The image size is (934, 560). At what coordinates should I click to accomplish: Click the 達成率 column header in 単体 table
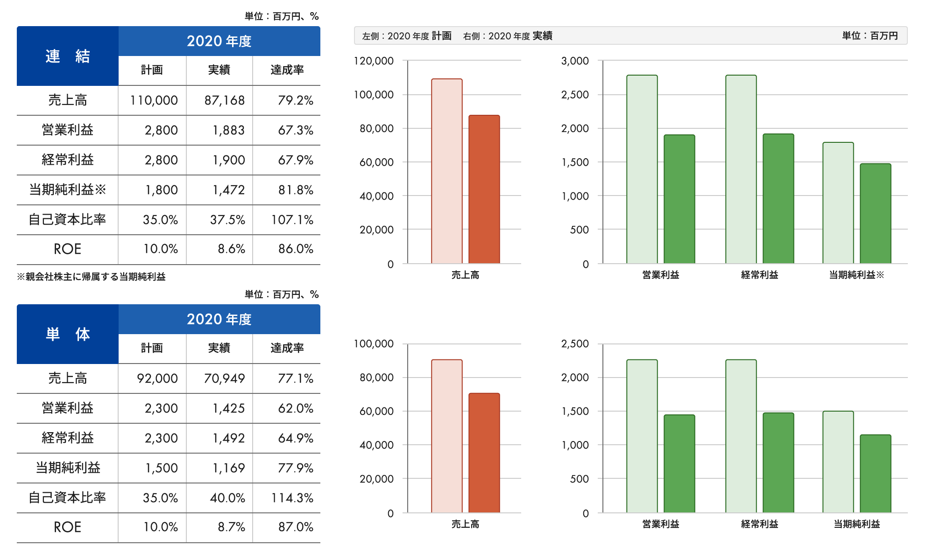tap(287, 348)
